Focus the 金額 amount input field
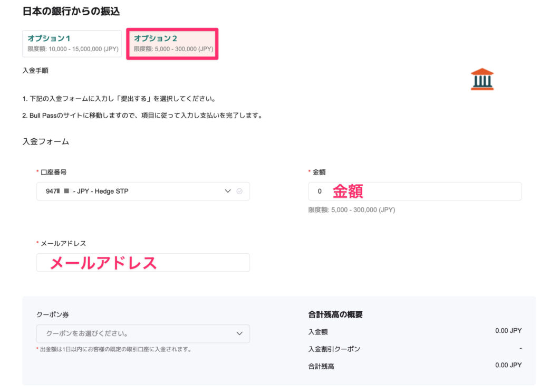Image resolution: width=540 pixels, height=392 pixels. tap(414, 192)
